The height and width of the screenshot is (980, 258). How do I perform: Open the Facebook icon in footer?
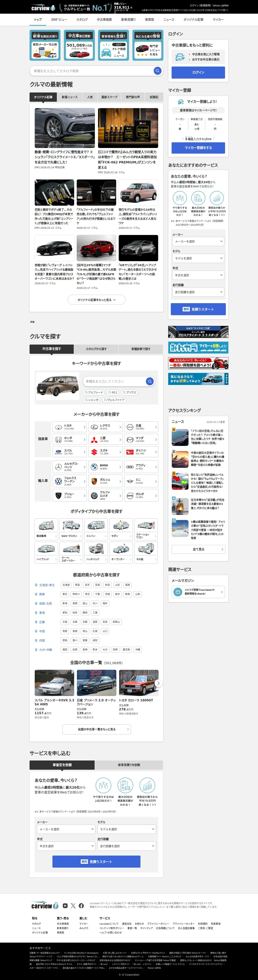81,906
